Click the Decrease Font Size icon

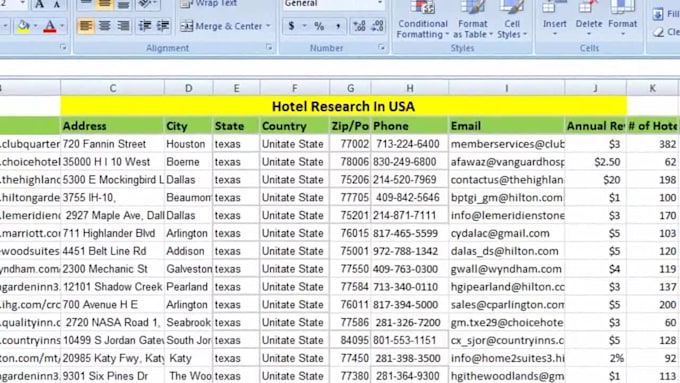[56, 4]
